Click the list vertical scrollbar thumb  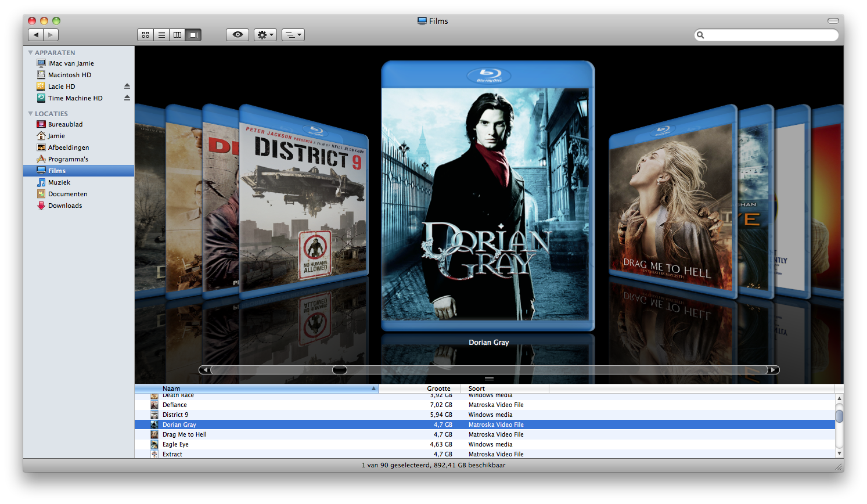[x=839, y=416]
